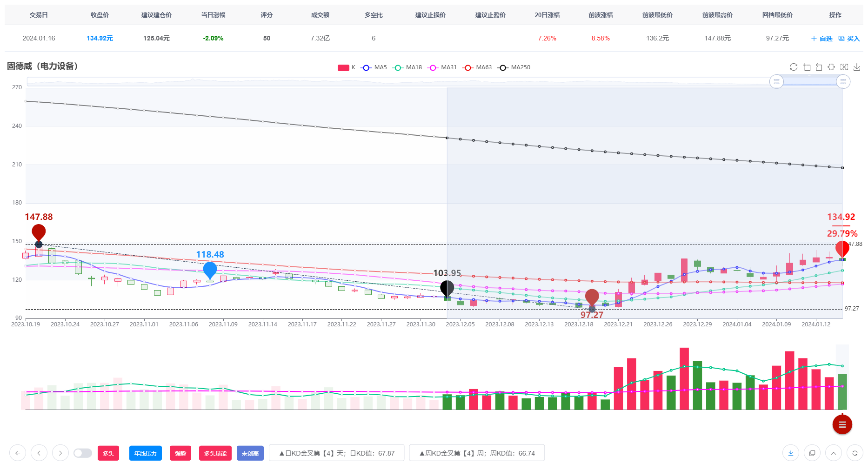Hide the MA250 legend series
Viewport: 868px width, 463px height.
514,67
